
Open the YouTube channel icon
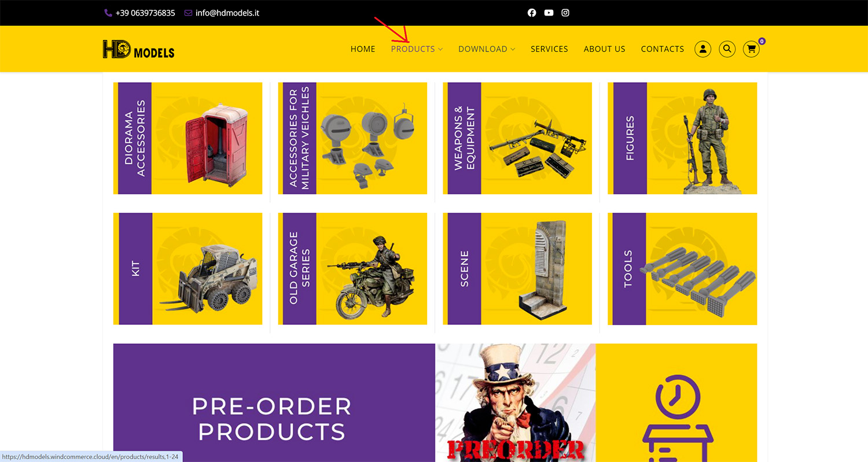[549, 13]
